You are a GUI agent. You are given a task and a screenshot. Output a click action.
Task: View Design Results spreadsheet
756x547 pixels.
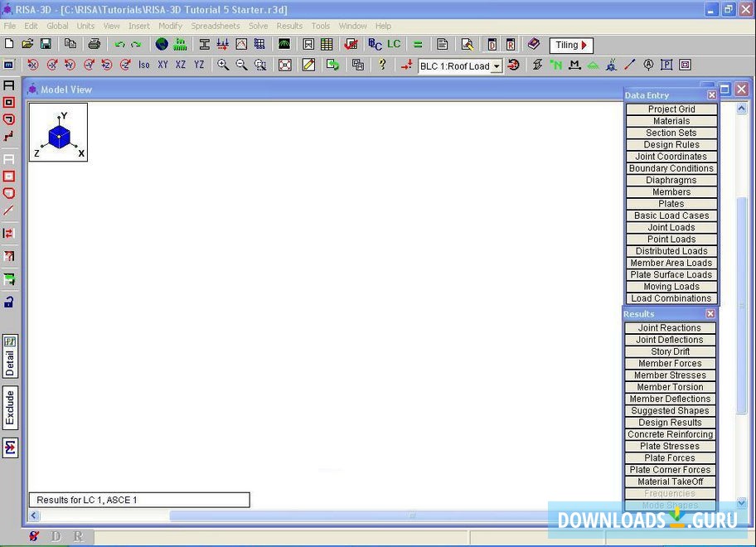click(x=670, y=422)
